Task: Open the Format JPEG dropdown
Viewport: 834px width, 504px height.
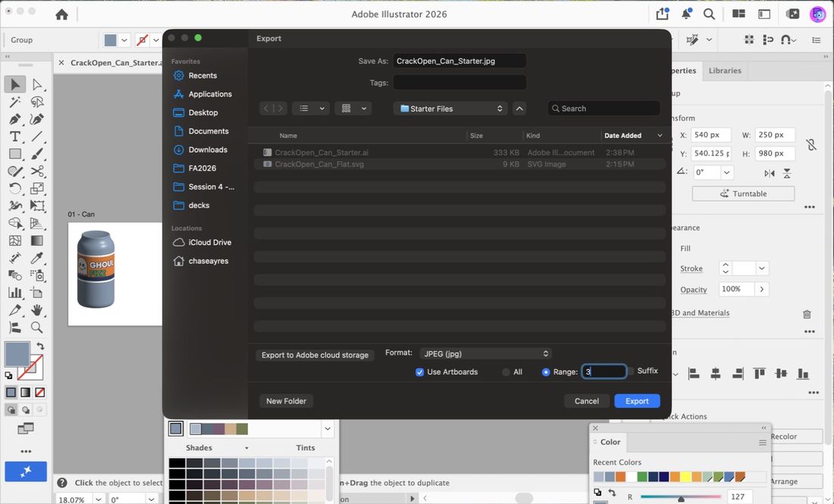Action: [485, 353]
